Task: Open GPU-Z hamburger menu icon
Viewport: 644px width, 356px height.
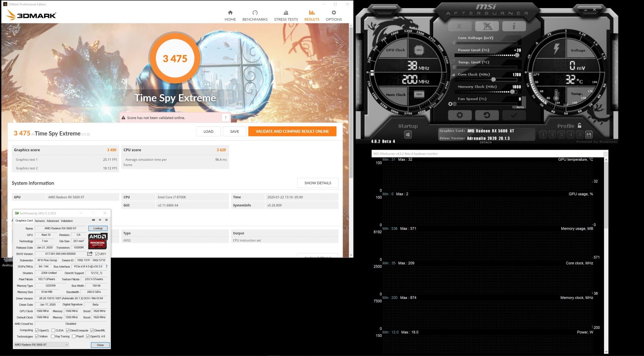Action: tap(106, 220)
